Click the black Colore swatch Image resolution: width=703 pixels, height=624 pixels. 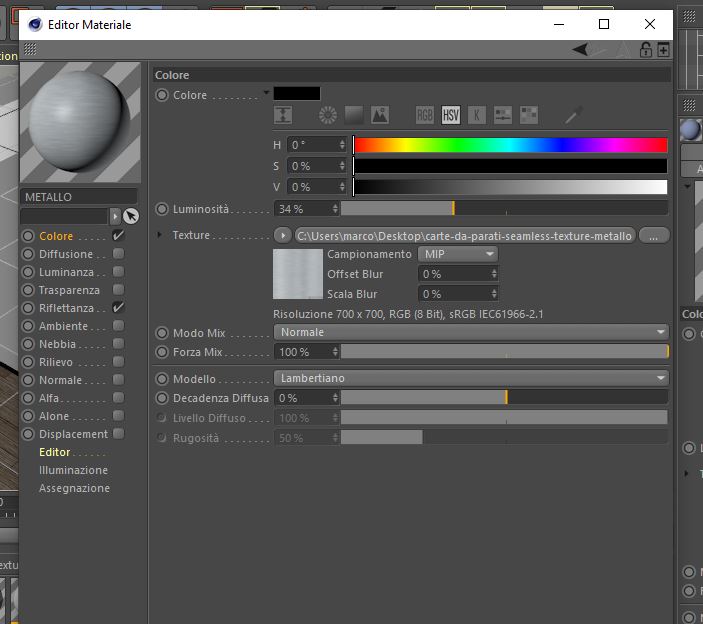pyautogui.click(x=297, y=94)
